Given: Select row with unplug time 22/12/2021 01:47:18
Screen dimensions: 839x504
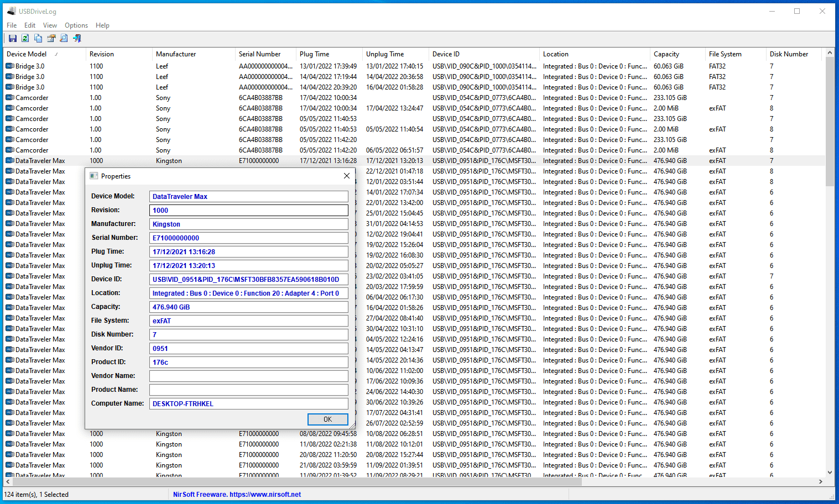Looking at the screenshot, I should point(414,171).
